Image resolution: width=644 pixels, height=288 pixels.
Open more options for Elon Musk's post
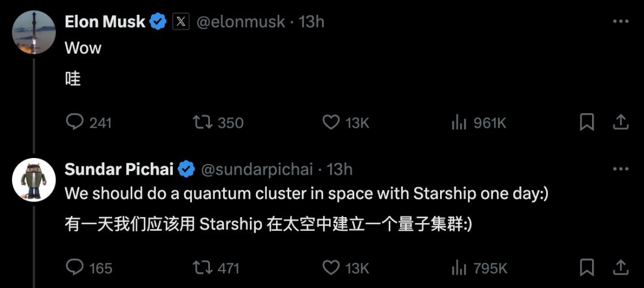(621, 22)
